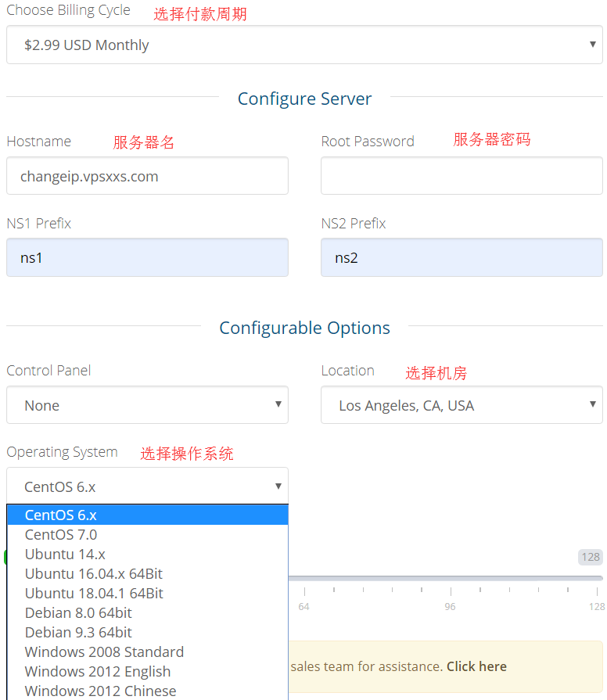The height and width of the screenshot is (700, 607).
Task: Choose CentOS 7.0 option
Action: [148, 535]
